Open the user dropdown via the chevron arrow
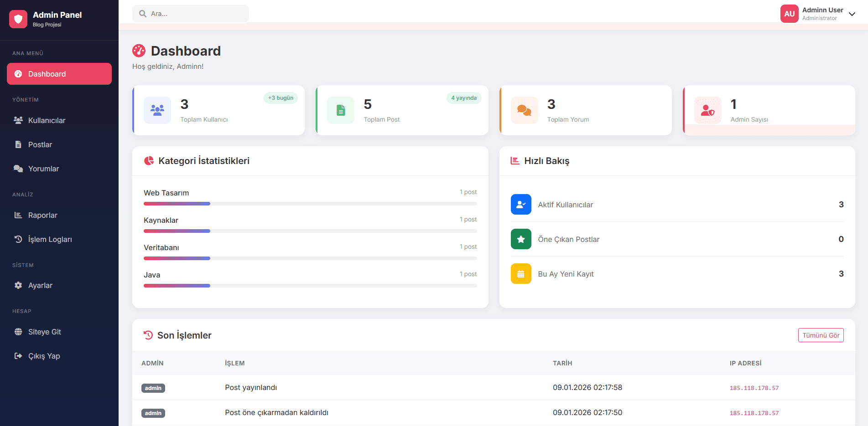Image resolution: width=868 pixels, height=426 pixels. pyautogui.click(x=852, y=14)
